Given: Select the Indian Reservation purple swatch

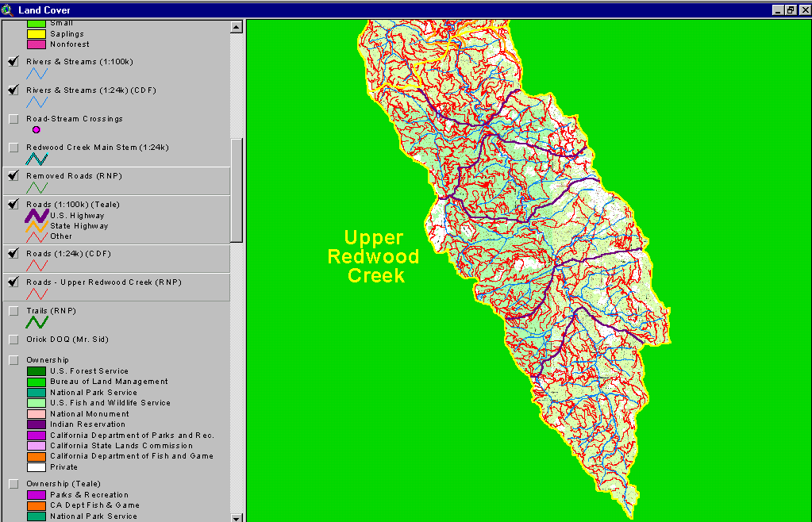Looking at the screenshot, I should (x=37, y=424).
